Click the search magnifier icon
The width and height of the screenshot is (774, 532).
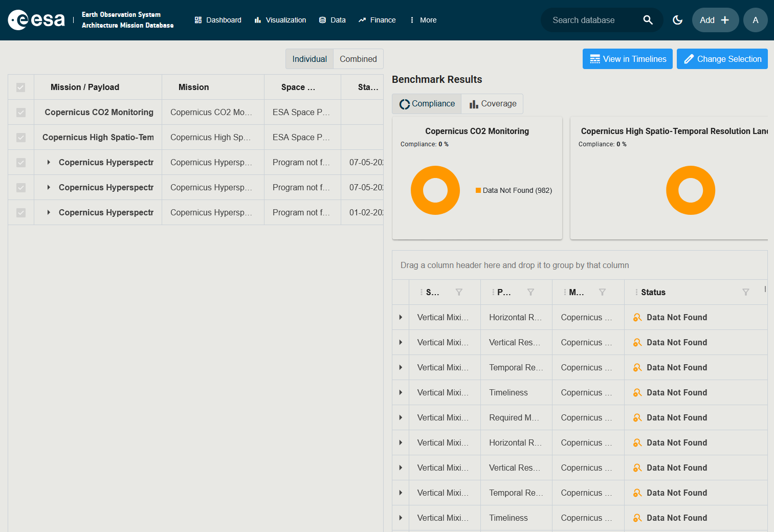[x=648, y=20]
